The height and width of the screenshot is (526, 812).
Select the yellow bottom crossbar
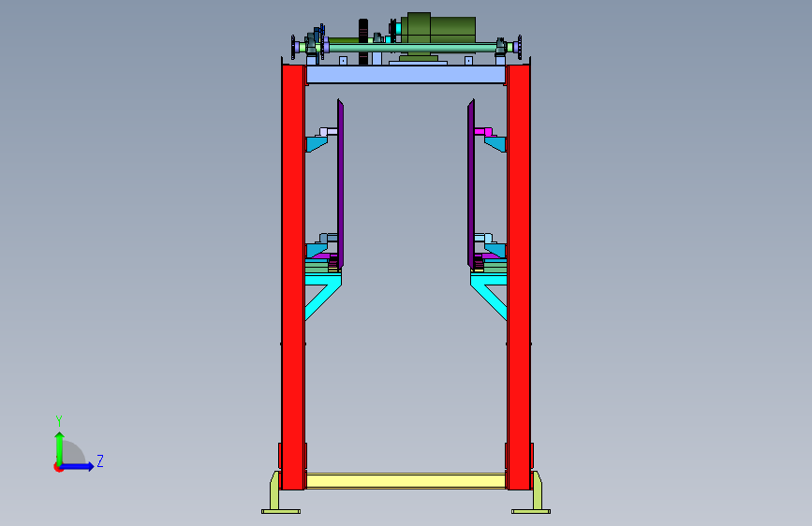406,480
